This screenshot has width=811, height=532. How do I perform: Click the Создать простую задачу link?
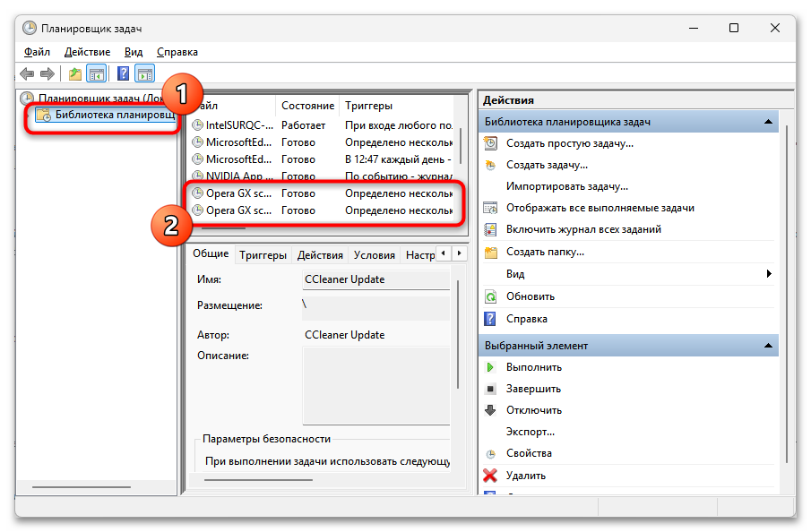point(569,143)
